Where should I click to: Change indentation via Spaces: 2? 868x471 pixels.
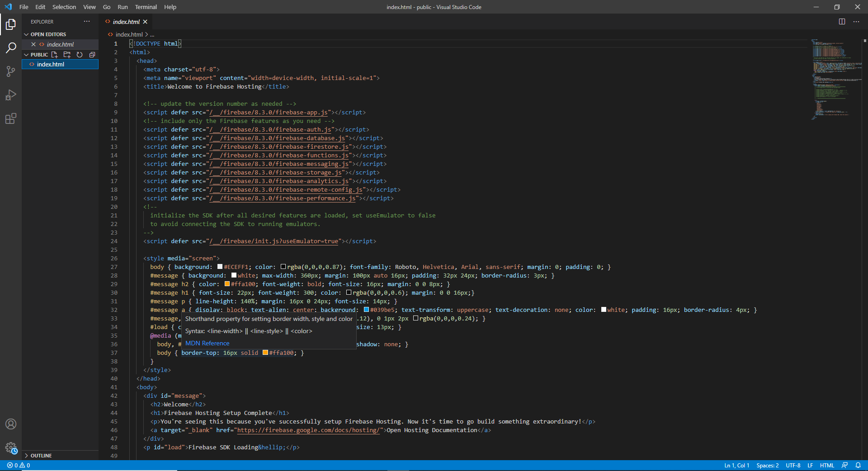click(x=767, y=465)
